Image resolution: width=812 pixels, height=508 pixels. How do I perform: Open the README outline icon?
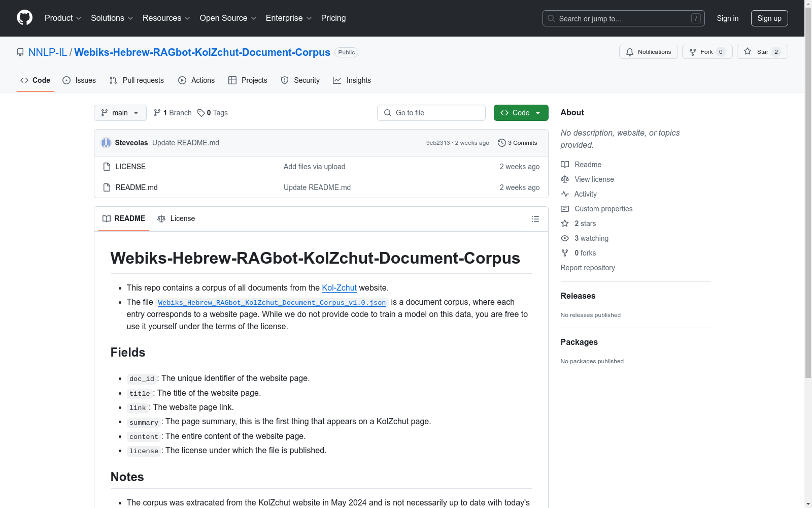[535, 219]
